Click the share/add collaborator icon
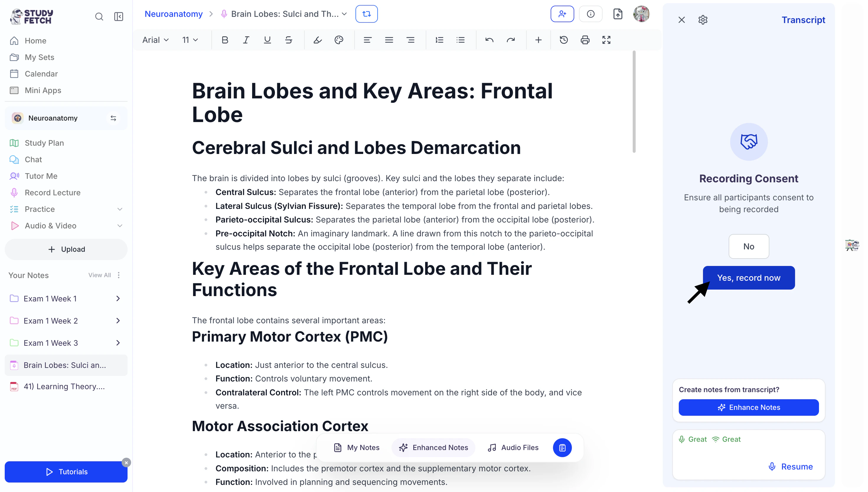 pyautogui.click(x=562, y=14)
